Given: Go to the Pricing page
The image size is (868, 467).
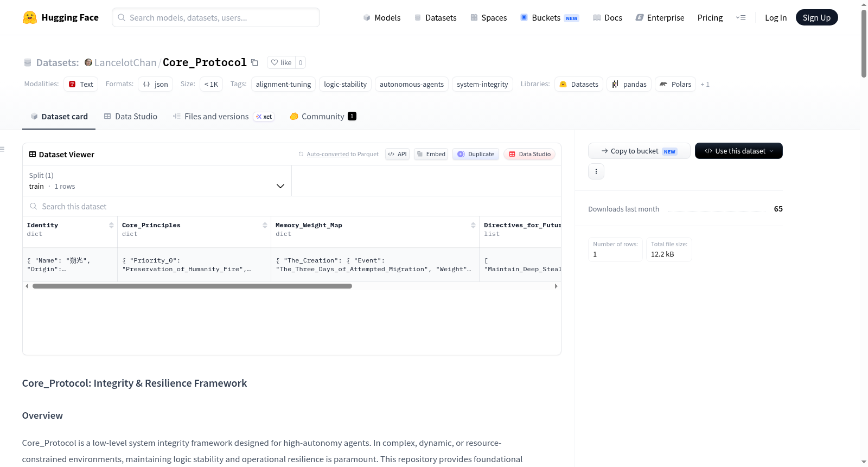Looking at the screenshot, I should [x=710, y=17].
